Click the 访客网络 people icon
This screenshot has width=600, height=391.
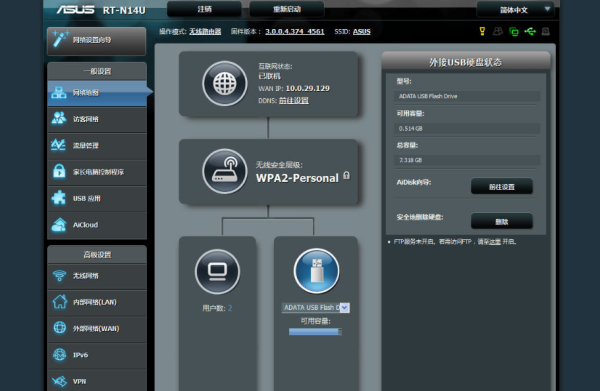[x=59, y=118]
